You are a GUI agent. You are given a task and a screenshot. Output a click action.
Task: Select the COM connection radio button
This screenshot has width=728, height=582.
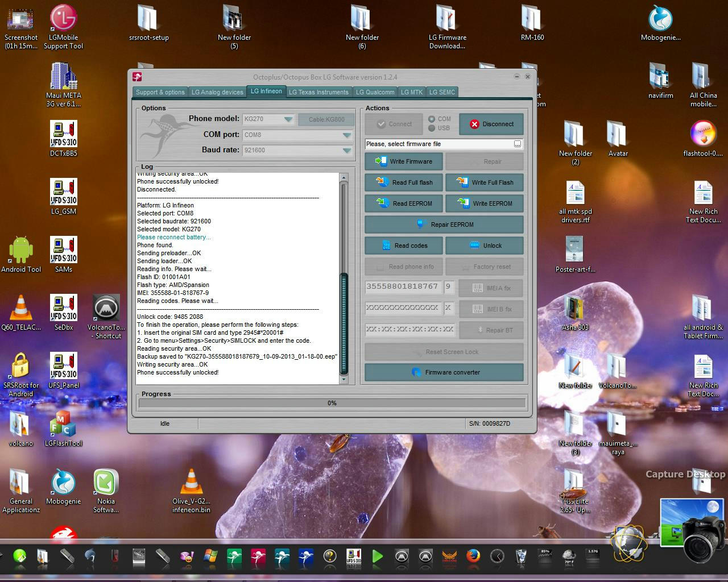432,119
